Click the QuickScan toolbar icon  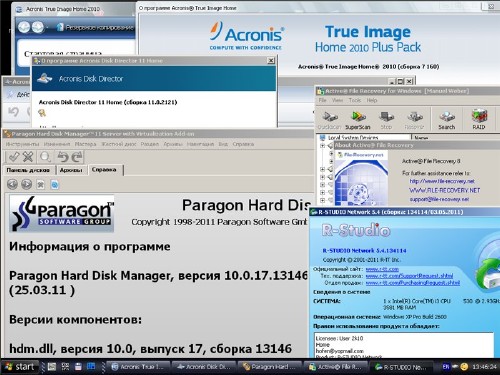pos(329,120)
